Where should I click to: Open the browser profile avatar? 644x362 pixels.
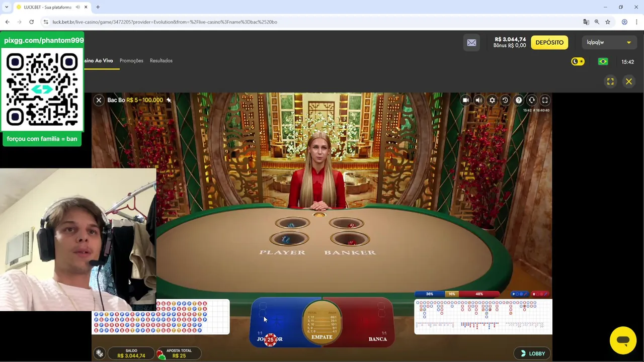coord(624,22)
